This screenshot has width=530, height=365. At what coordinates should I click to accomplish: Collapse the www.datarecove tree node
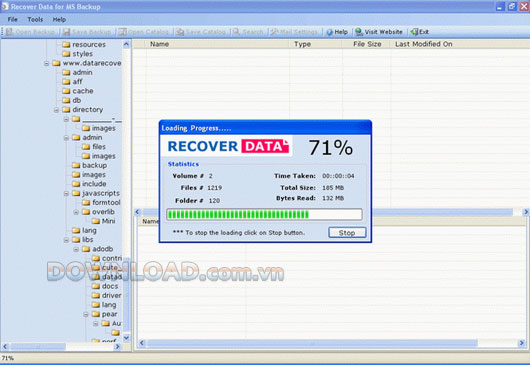click(x=47, y=63)
